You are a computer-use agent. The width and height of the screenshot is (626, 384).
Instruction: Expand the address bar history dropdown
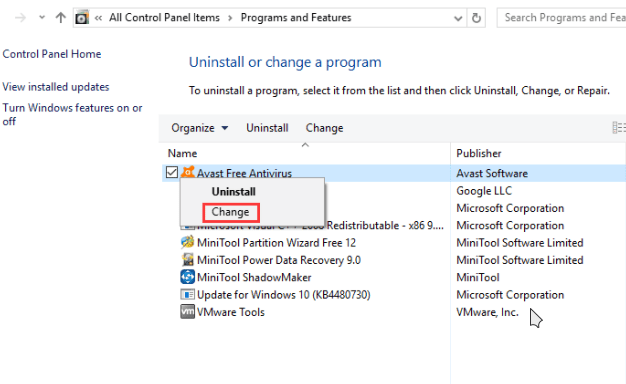(x=458, y=18)
